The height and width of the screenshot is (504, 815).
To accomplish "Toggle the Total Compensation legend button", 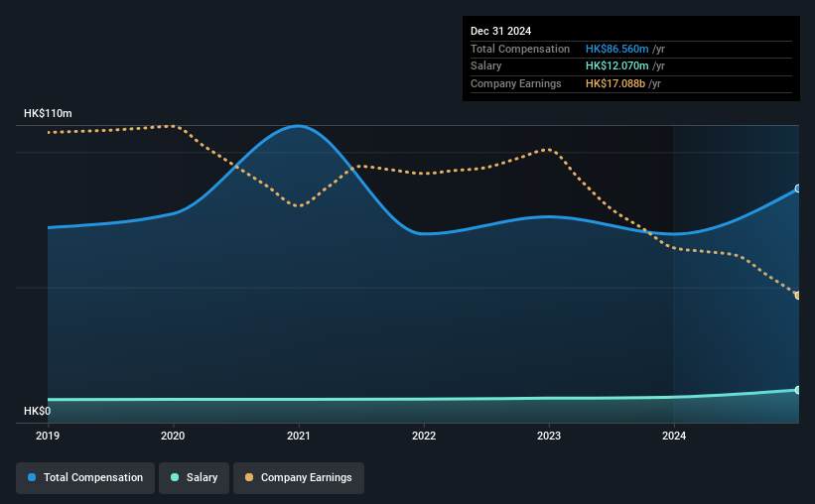I will 85,478.
